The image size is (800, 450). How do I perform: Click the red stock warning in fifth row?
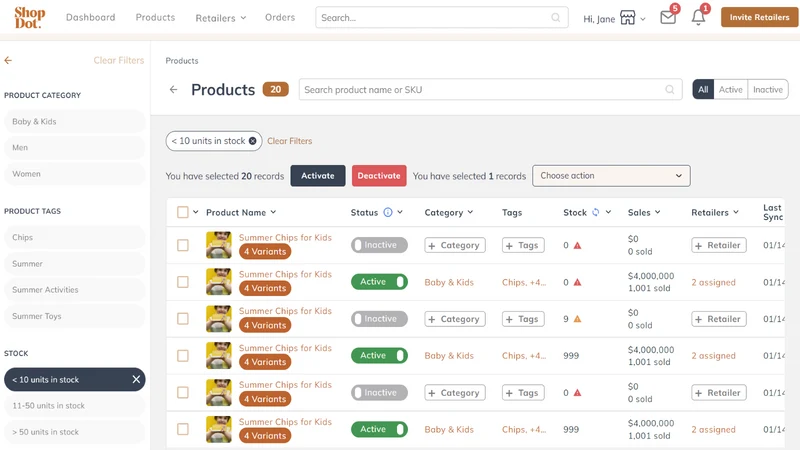(x=578, y=393)
